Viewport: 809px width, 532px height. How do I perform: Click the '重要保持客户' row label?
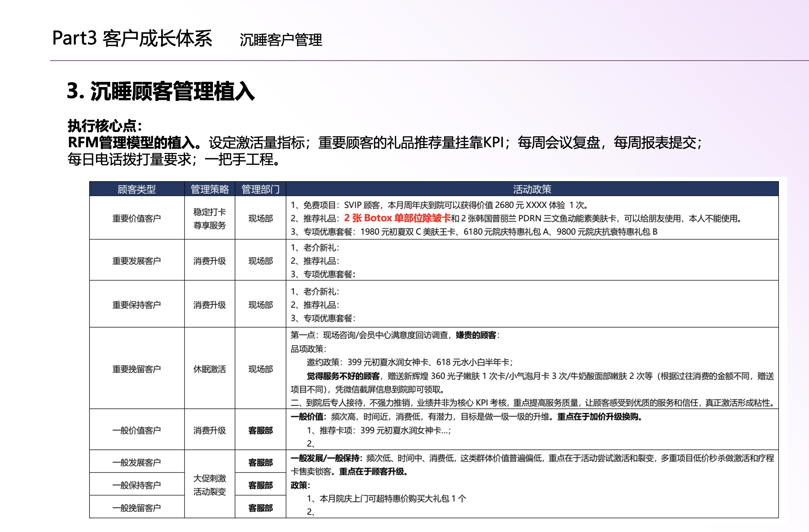136,305
